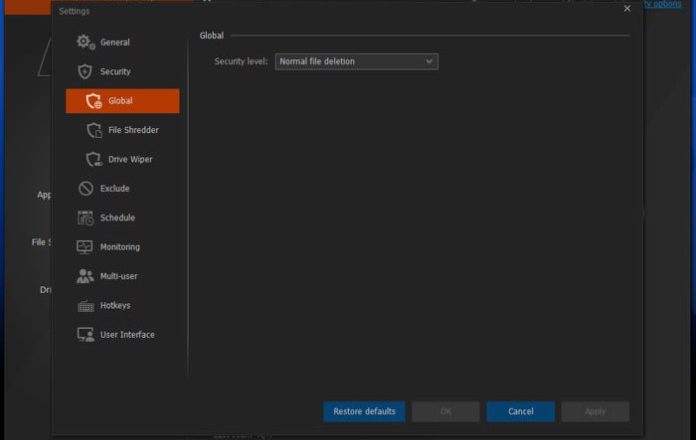The image size is (696, 440).
Task: Click the Apply button
Action: (595, 411)
